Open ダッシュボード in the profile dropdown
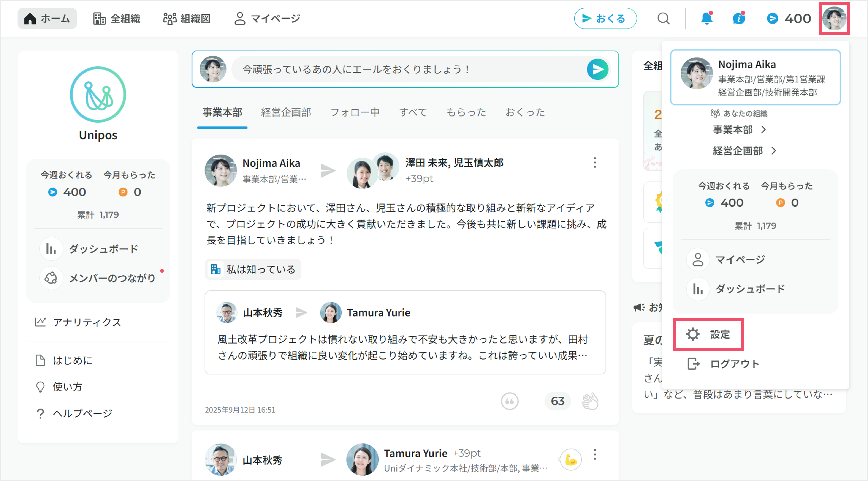This screenshot has width=868, height=481. (x=736, y=289)
